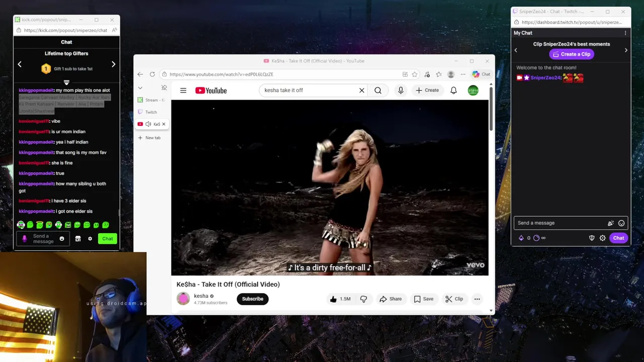
Task: Go to the YouTube home logo
Action: click(211, 90)
